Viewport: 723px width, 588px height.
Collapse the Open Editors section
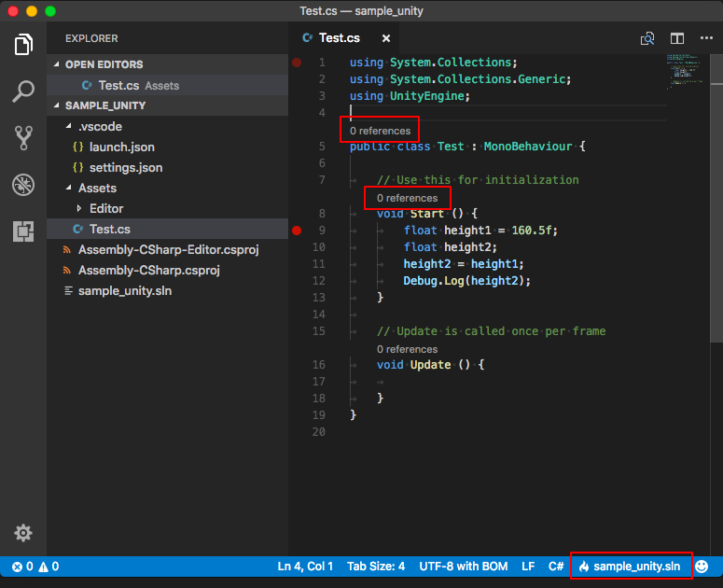click(57, 64)
